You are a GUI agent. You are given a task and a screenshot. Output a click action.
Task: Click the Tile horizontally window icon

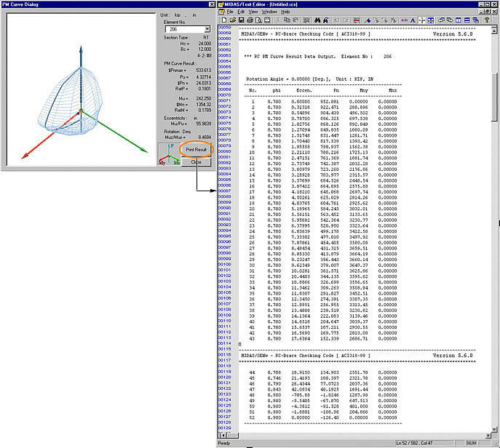pyautogui.click(x=467, y=20)
